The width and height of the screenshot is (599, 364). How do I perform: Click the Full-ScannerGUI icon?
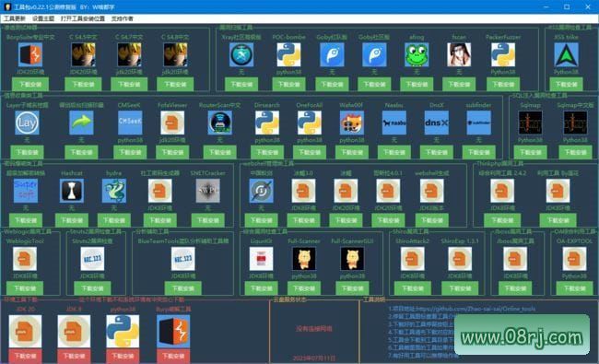click(x=352, y=259)
